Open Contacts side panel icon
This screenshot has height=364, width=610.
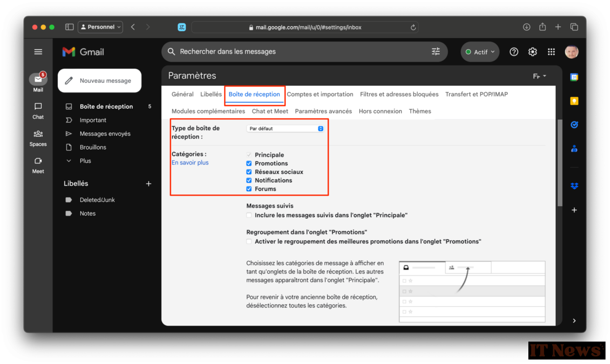574,148
